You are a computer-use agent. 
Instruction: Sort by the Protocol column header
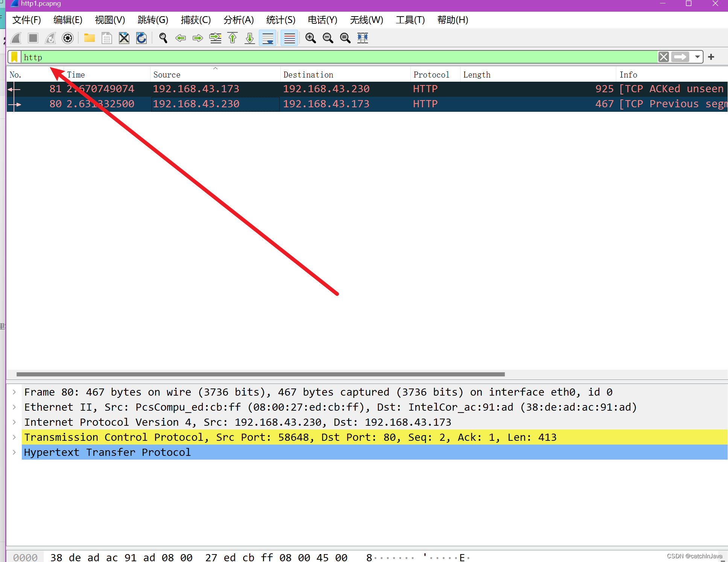tap(435, 75)
